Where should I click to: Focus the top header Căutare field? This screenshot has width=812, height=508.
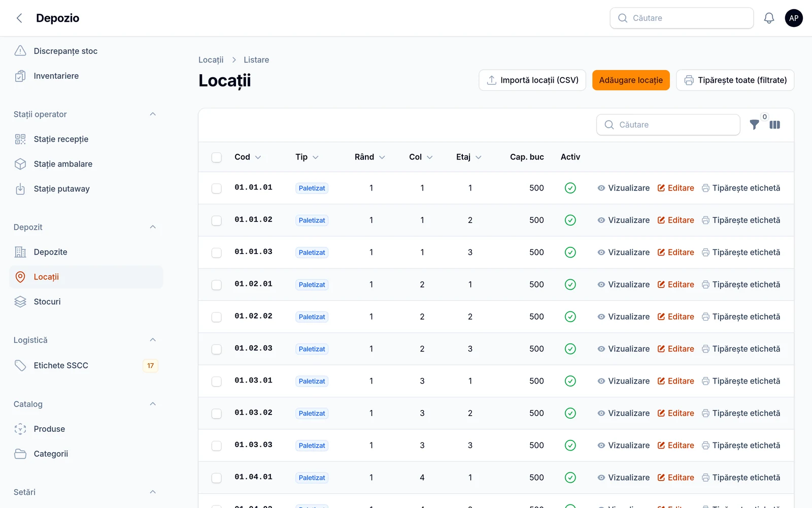click(682, 18)
